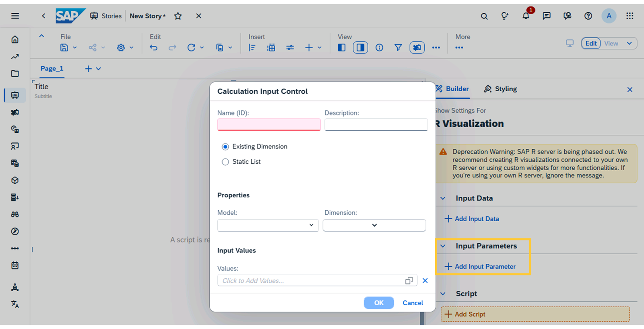644x329 pixels.
Task: Open Stories in the side navigation
Action: 15,95
